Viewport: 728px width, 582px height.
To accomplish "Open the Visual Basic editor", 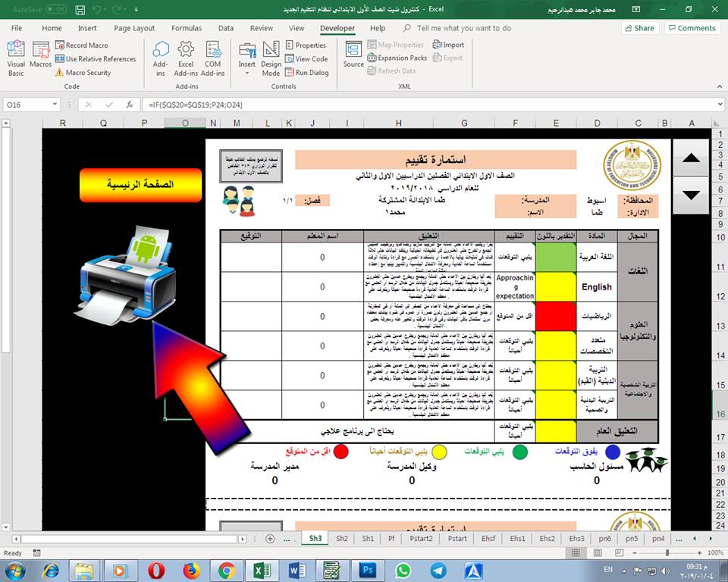I will pos(16,58).
